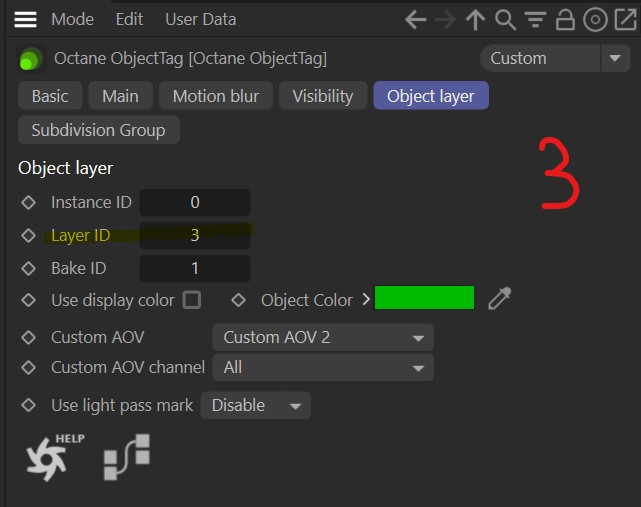Click the Instance ID value field

click(x=195, y=202)
